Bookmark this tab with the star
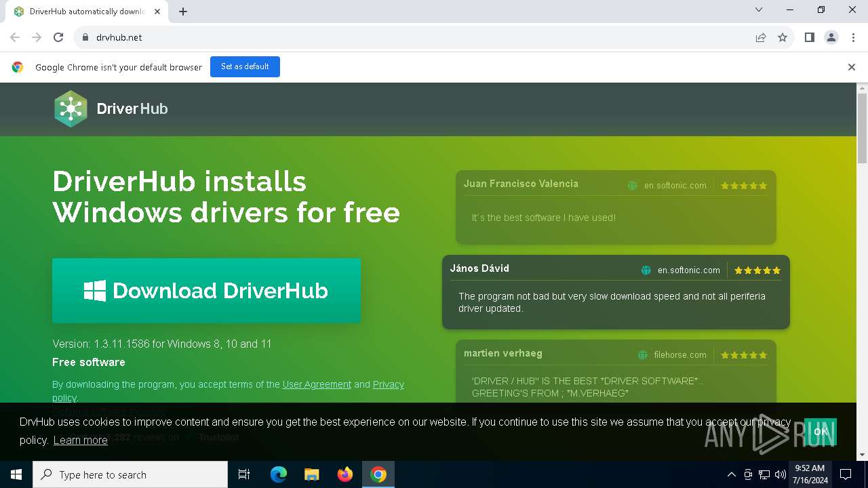The image size is (868, 488). pyautogui.click(x=783, y=37)
